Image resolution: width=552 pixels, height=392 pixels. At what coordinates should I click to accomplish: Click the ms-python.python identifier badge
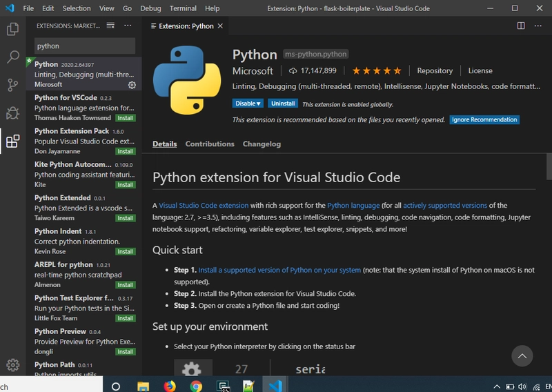click(315, 55)
